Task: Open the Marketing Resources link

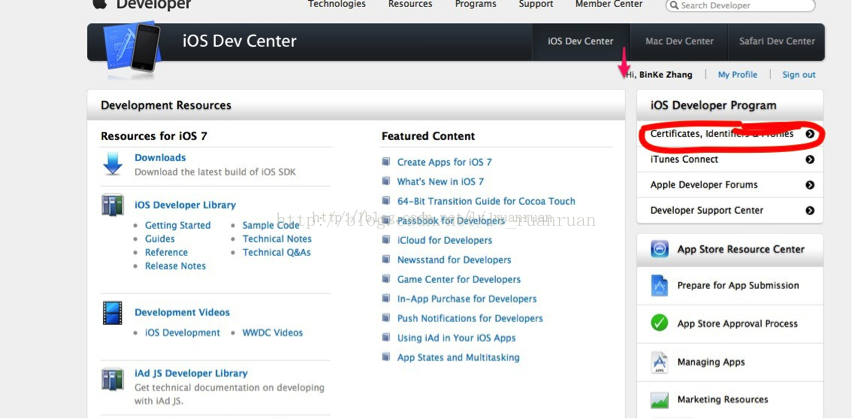Action: pyautogui.click(x=723, y=399)
